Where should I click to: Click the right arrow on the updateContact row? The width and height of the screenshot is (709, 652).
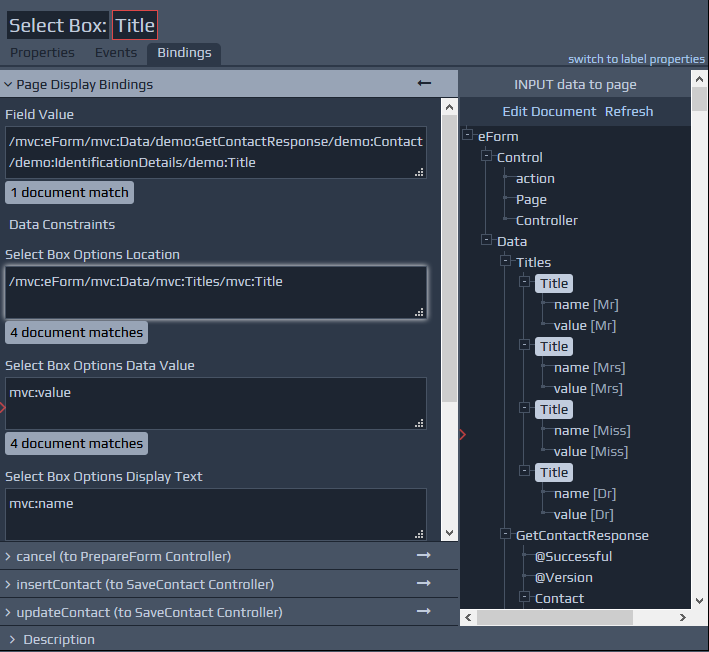[424, 611]
